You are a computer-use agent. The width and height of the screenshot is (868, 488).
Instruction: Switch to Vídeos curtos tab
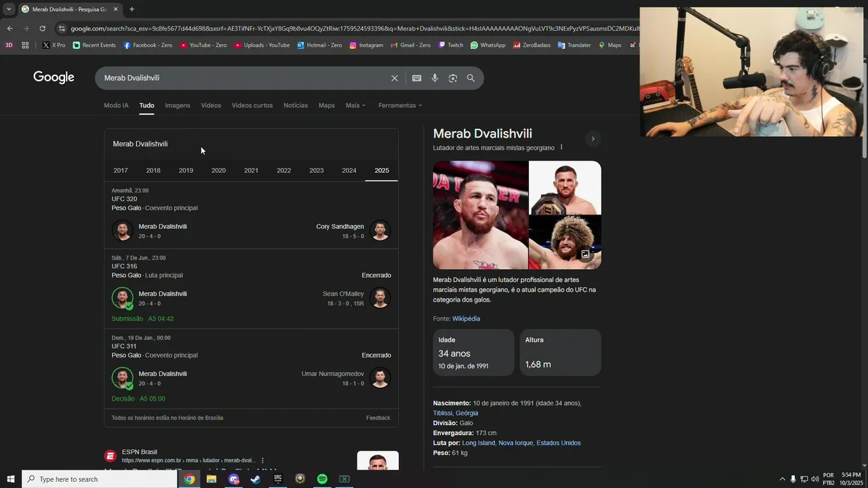pyautogui.click(x=252, y=106)
